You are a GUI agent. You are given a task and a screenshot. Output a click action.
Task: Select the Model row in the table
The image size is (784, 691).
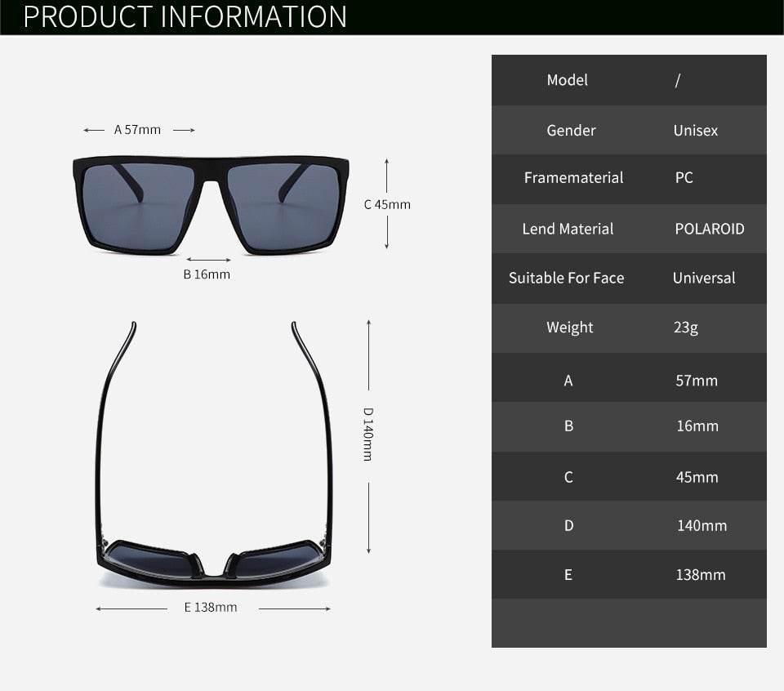tap(629, 80)
